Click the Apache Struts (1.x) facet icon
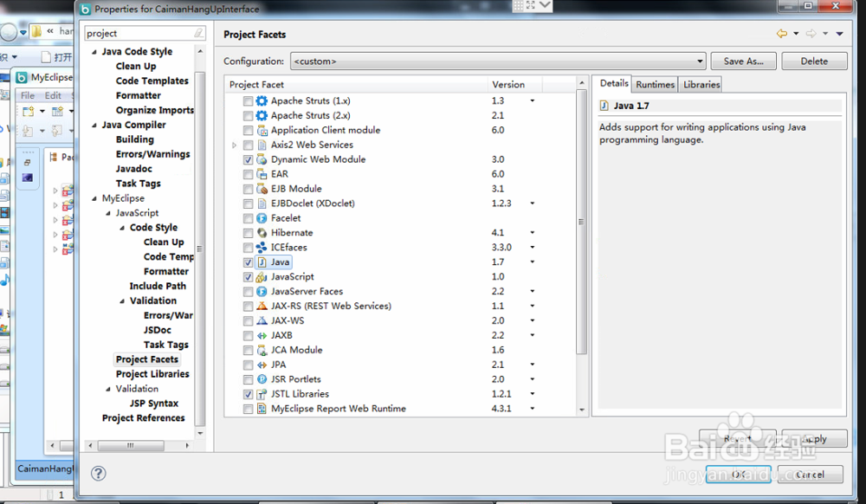 click(262, 100)
